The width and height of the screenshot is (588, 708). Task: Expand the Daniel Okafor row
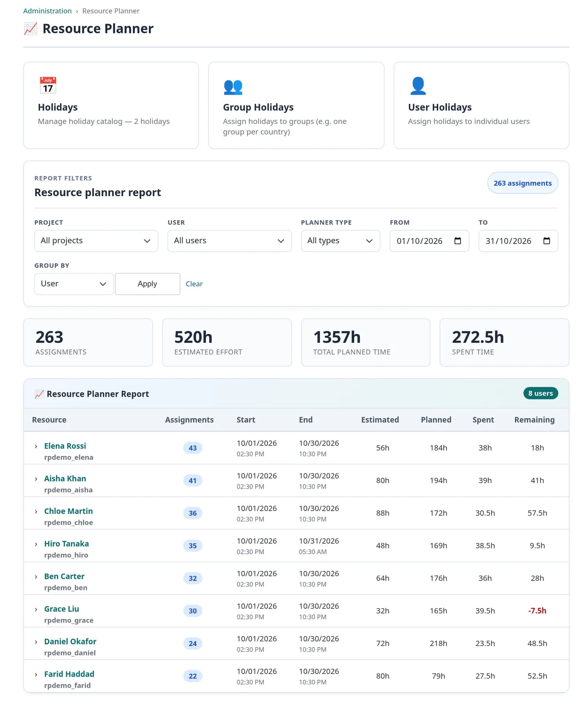tap(36, 642)
